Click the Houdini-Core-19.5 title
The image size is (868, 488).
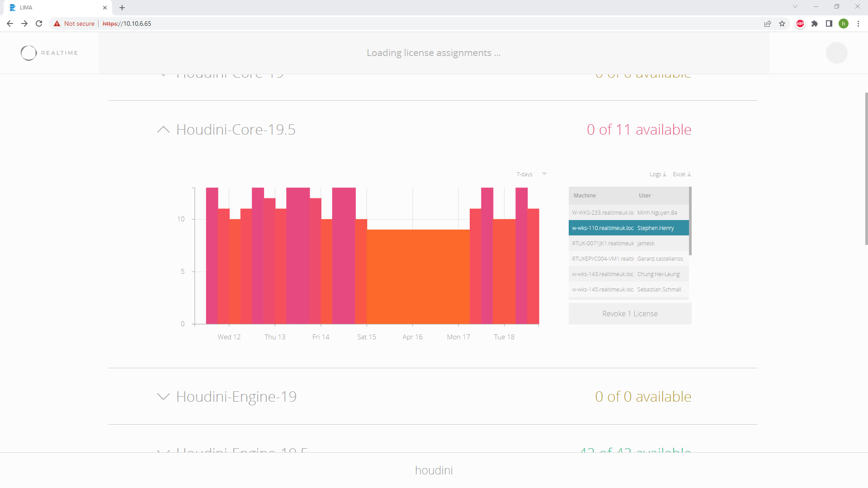pyautogui.click(x=236, y=130)
